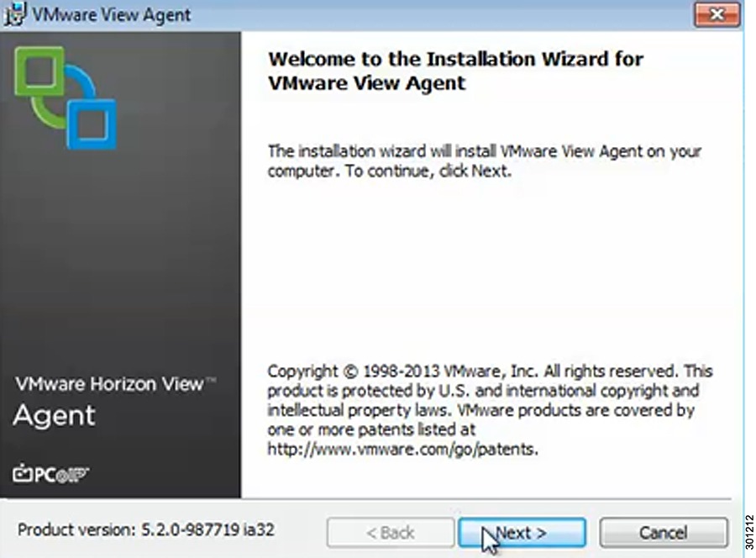Click the PCoIP logo in the sidebar
Viewport: 756px width, 558px height.
50,474
